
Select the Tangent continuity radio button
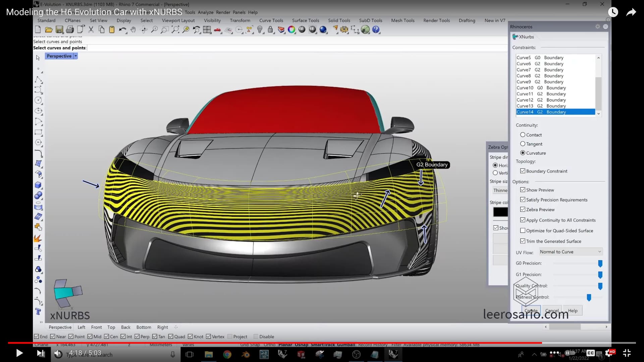pos(523,144)
